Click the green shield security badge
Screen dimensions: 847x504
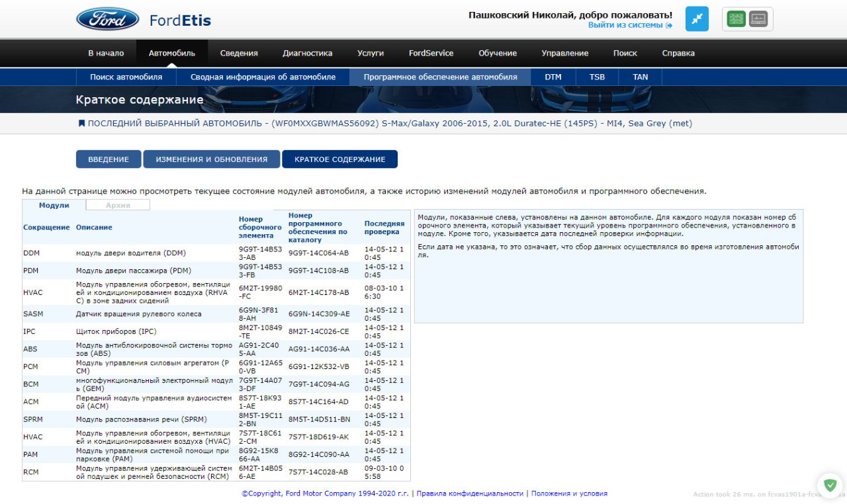829,485
